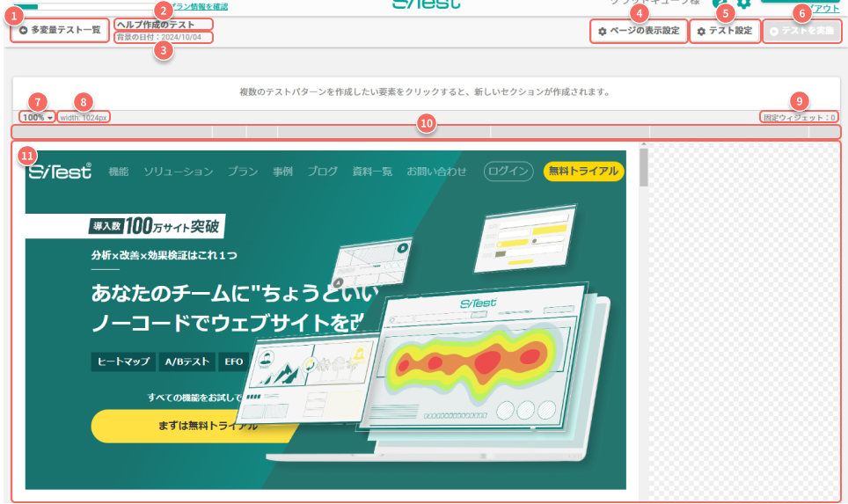The width and height of the screenshot is (848, 504).
Task: Click the SiTest logo in preview page
Action: (x=60, y=171)
